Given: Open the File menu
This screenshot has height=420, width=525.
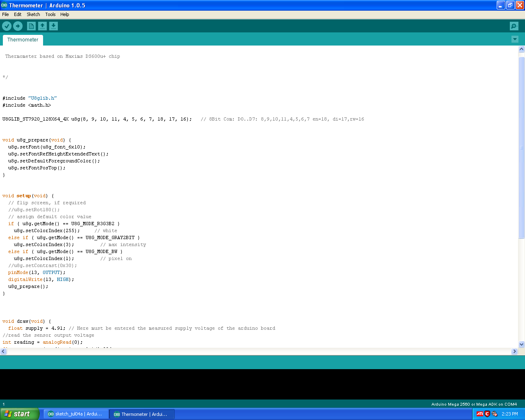Looking at the screenshot, I should click(5, 14).
